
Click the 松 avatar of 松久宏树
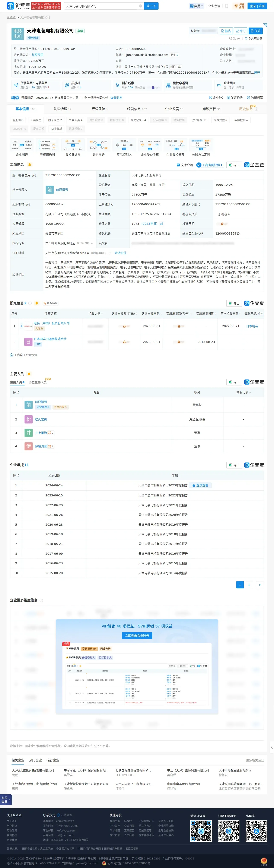coord(29,420)
